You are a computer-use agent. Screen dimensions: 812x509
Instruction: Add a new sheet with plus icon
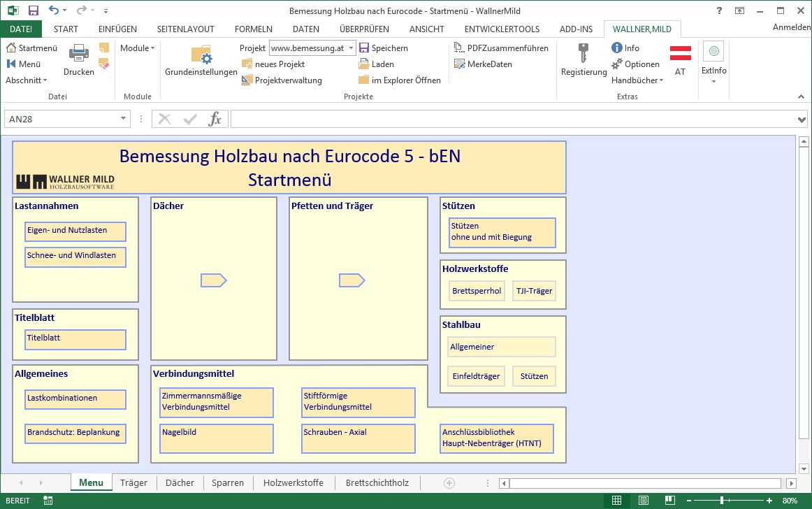pyautogui.click(x=449, y=483)
